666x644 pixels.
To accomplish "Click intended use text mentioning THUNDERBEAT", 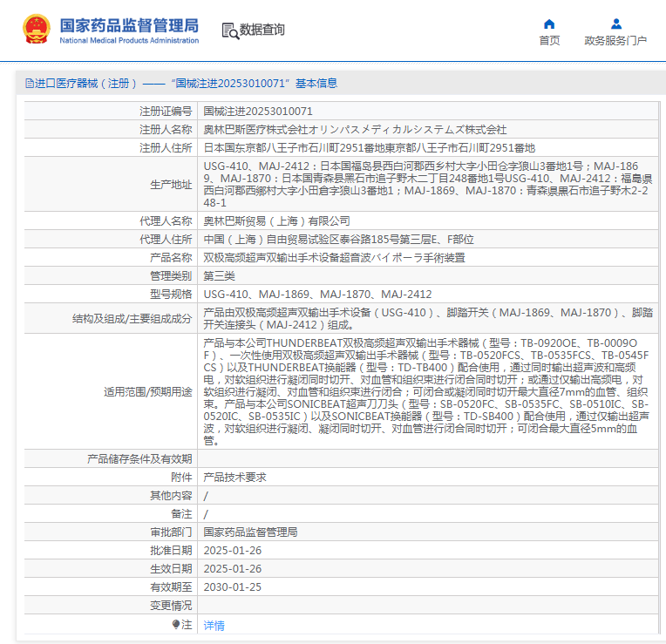I will [426, 392].
